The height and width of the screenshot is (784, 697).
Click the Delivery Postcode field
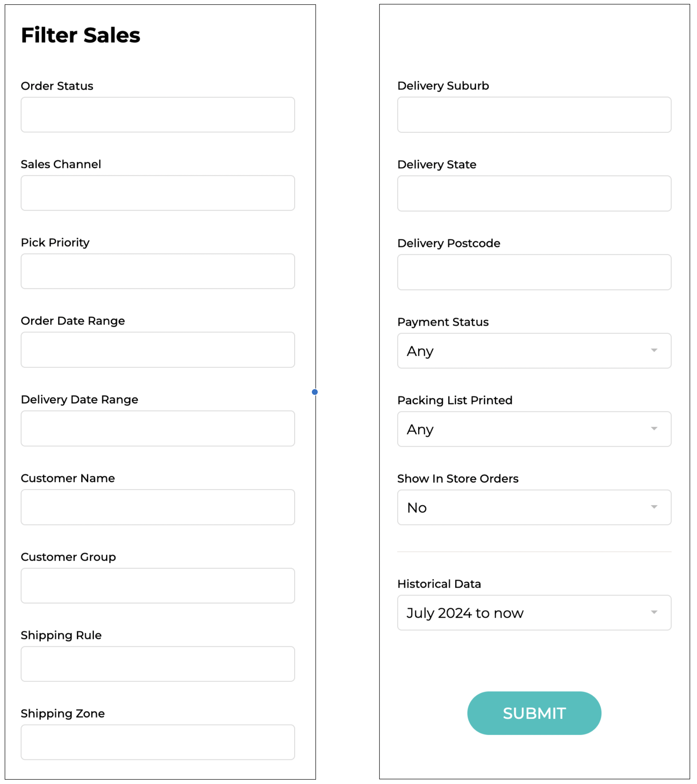coord(534,272)
